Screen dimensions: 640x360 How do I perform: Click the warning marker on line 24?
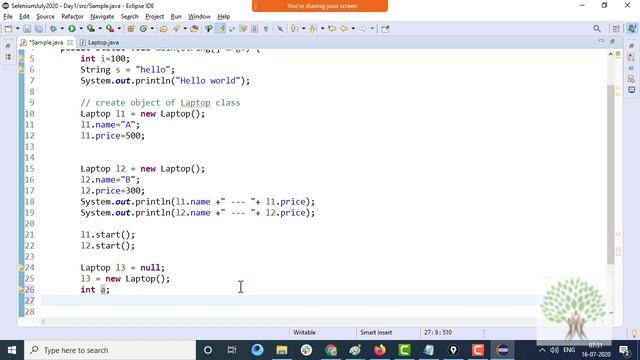pyautogui.click(x=21, y=268)
